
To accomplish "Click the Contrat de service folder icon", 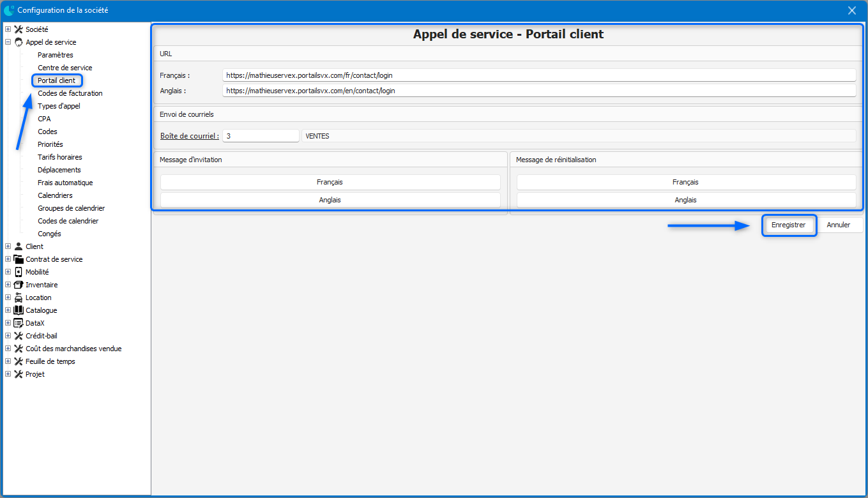I will [x=19, y=259].
